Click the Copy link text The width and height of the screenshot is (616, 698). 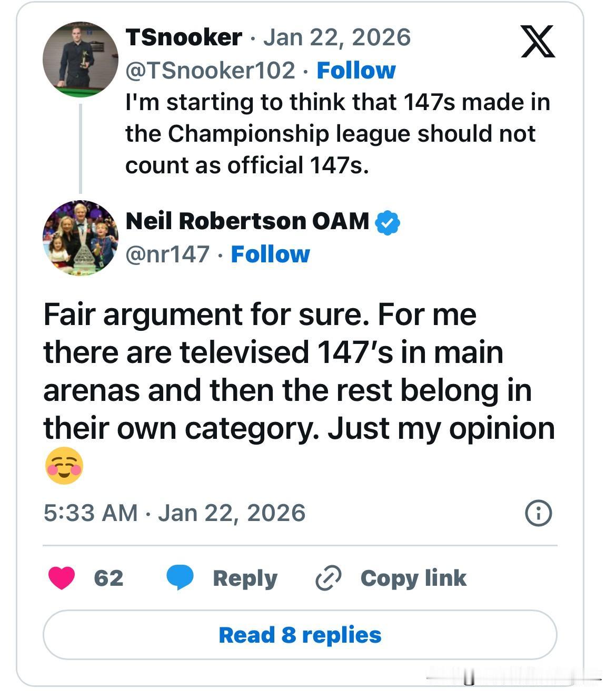tap(413, 578)
